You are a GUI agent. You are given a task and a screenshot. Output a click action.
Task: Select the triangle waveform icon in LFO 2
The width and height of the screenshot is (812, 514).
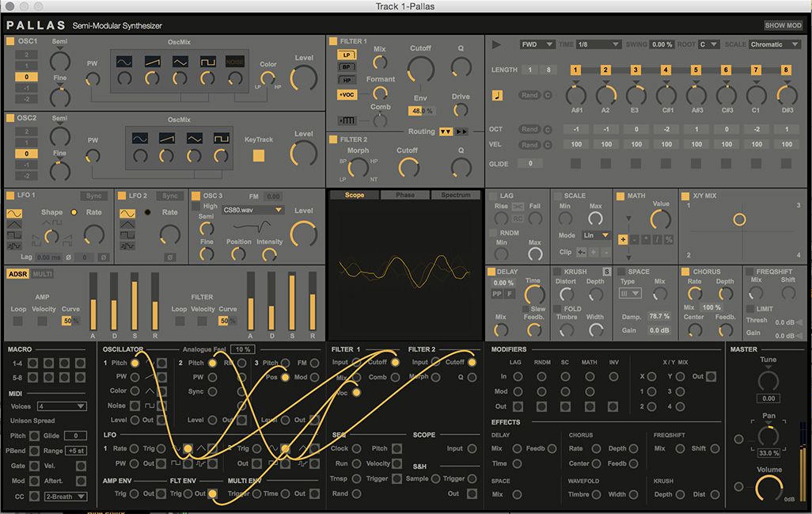pyautogui.click(x=127, y=226)
